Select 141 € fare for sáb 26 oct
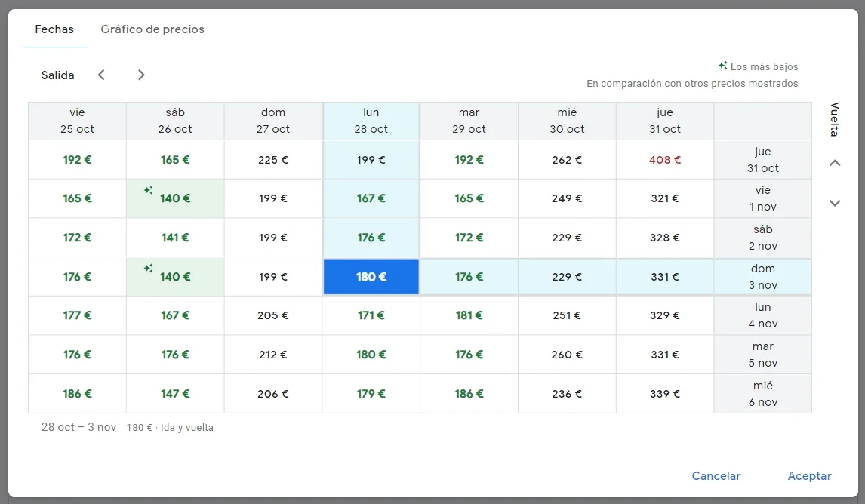The image size is (865, 504). [175, 238]
